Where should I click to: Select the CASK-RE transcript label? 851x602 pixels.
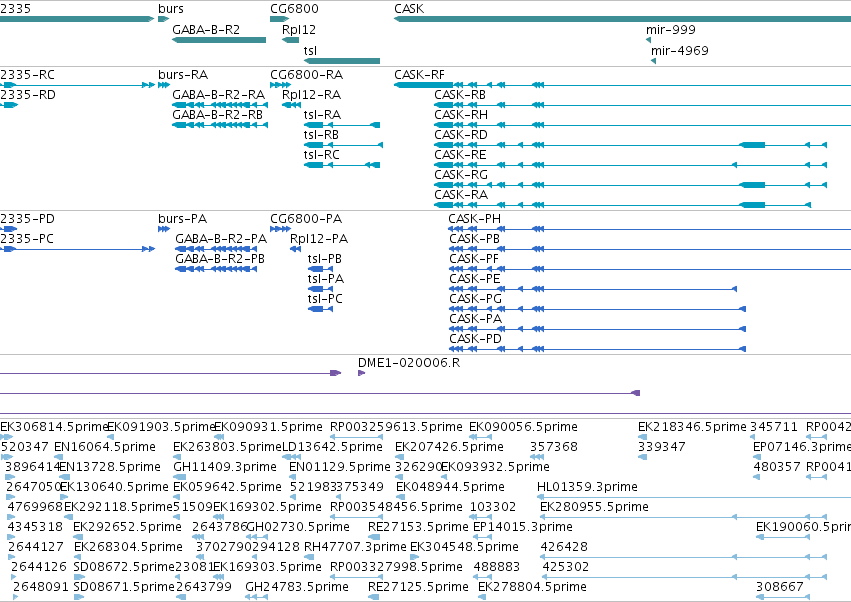460,155
